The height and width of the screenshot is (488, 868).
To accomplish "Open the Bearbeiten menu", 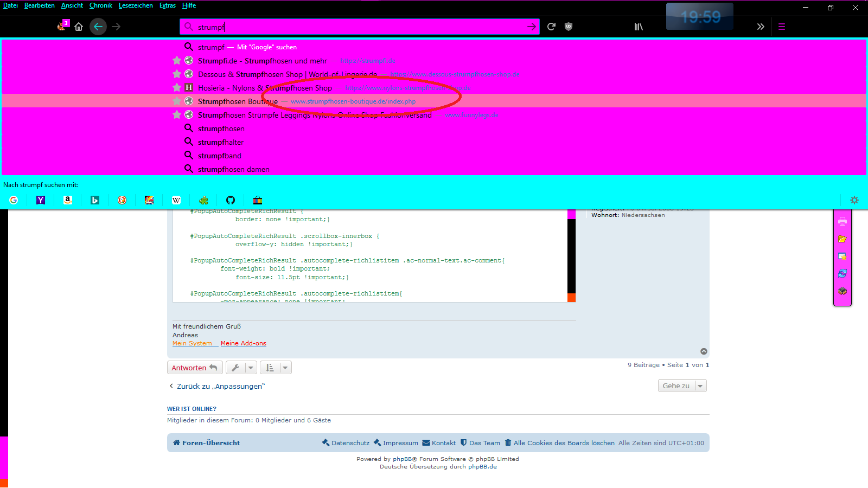I will pos(40,5).
